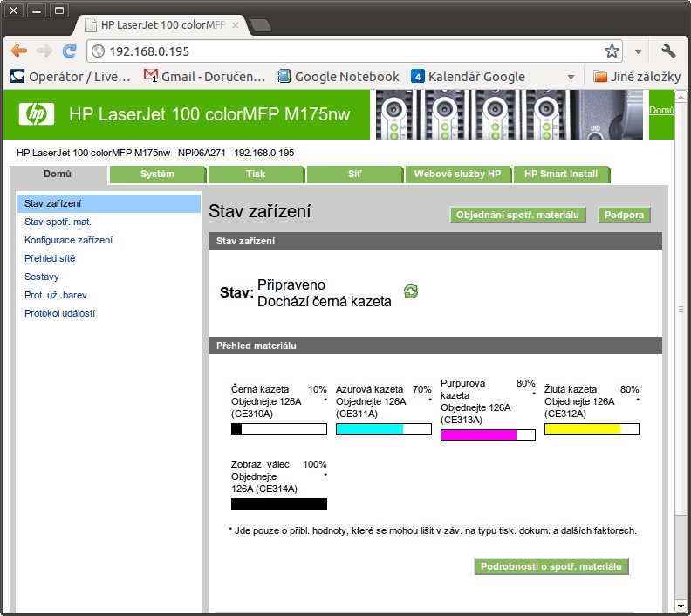Open the wrench settings menu
This screenshot has height=616, width=691.
coord(668,51)
